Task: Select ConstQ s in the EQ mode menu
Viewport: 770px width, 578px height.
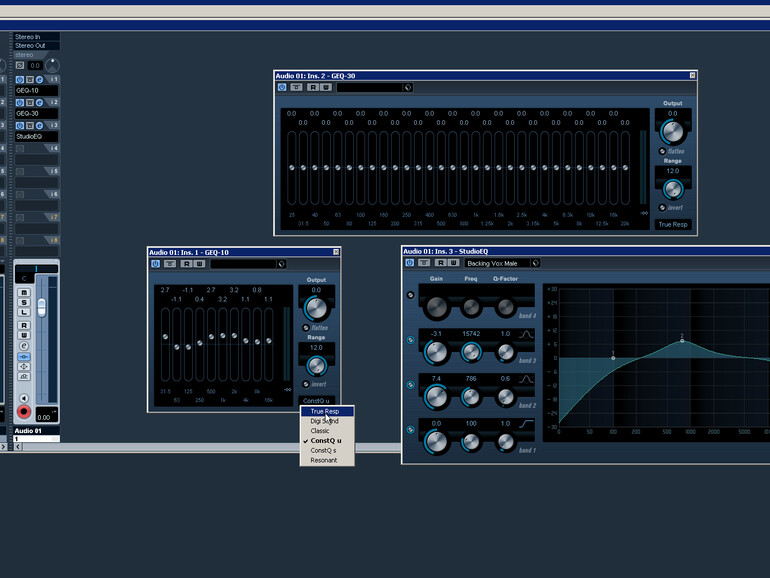Action: (x=327, y=450)
